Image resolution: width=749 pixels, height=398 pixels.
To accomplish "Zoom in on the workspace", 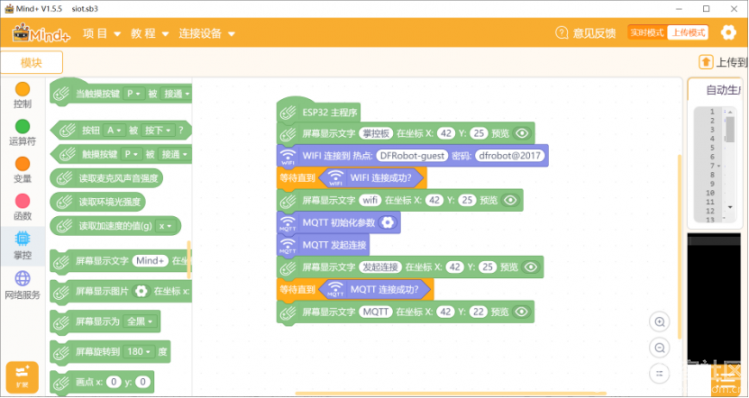I will (x=660, y=322).
